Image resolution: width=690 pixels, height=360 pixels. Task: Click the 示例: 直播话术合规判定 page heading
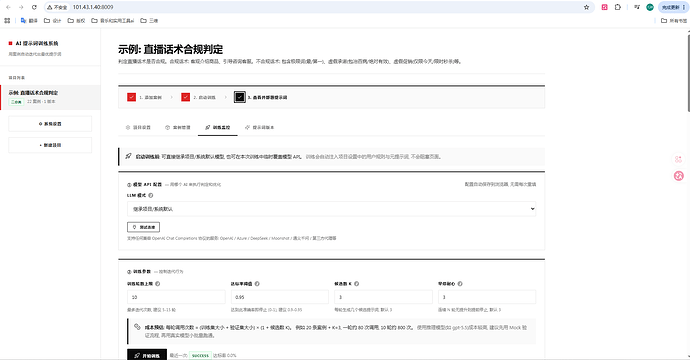(170, 49)
